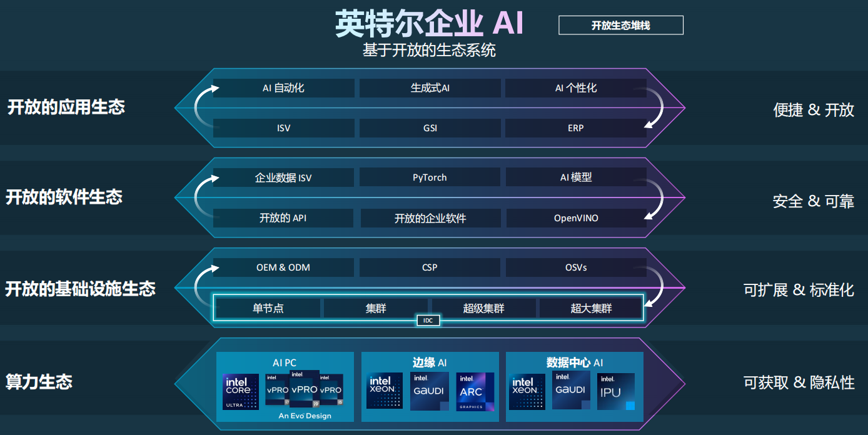Click the 开放的 API box
This screenshot has width=868, height=435.
click(x=283, y=218)
